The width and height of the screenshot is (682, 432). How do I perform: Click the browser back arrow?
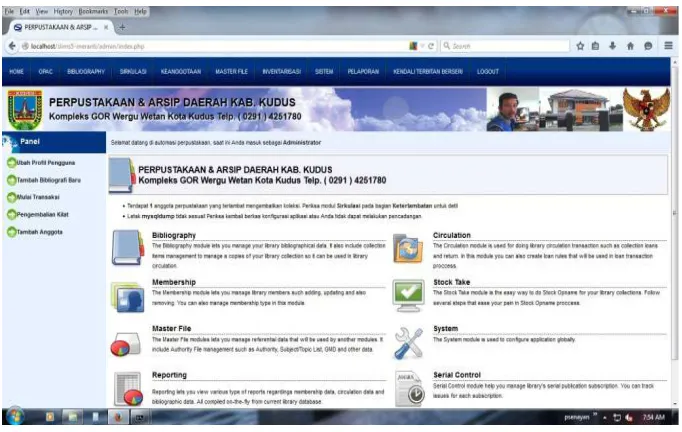click(x=12, y=46)
